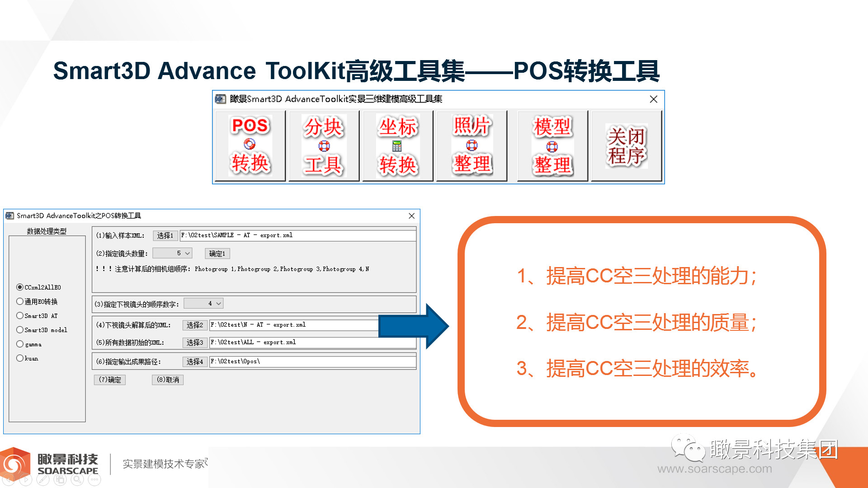Click the slide title heading text
Screen dimensions: 868x488
tap(356, 71)
